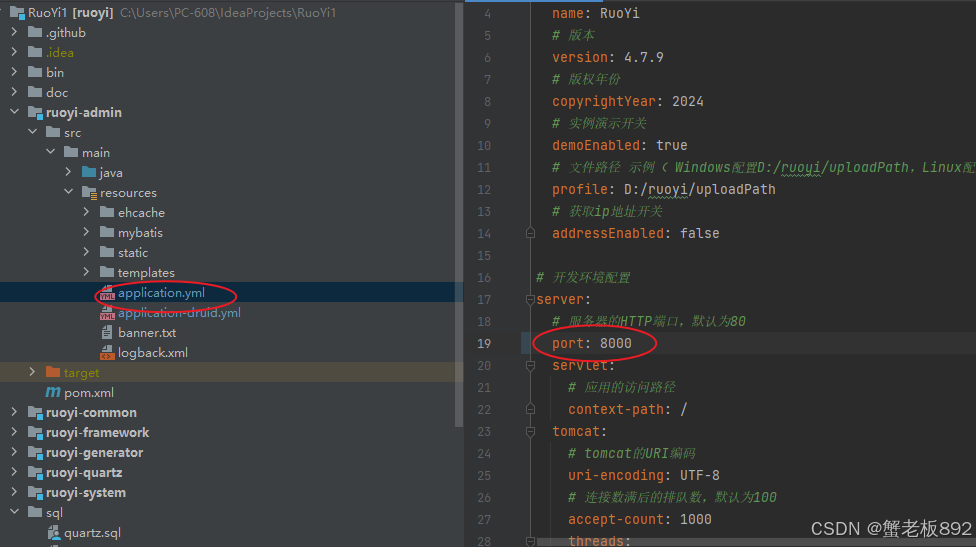Viewport: 976px width, 547px height.
Task: Click the application-druid.yml file icon
Action: pos(107,313)
